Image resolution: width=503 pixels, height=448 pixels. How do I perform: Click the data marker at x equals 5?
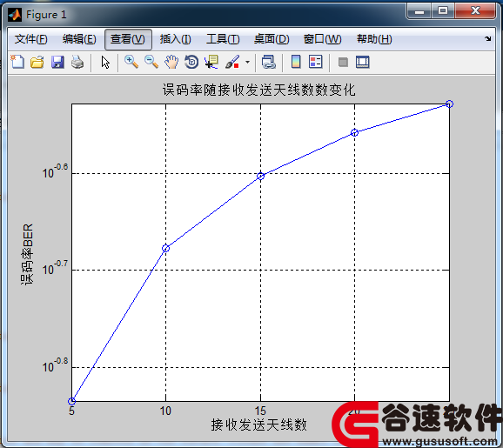[x=72, y=401]
